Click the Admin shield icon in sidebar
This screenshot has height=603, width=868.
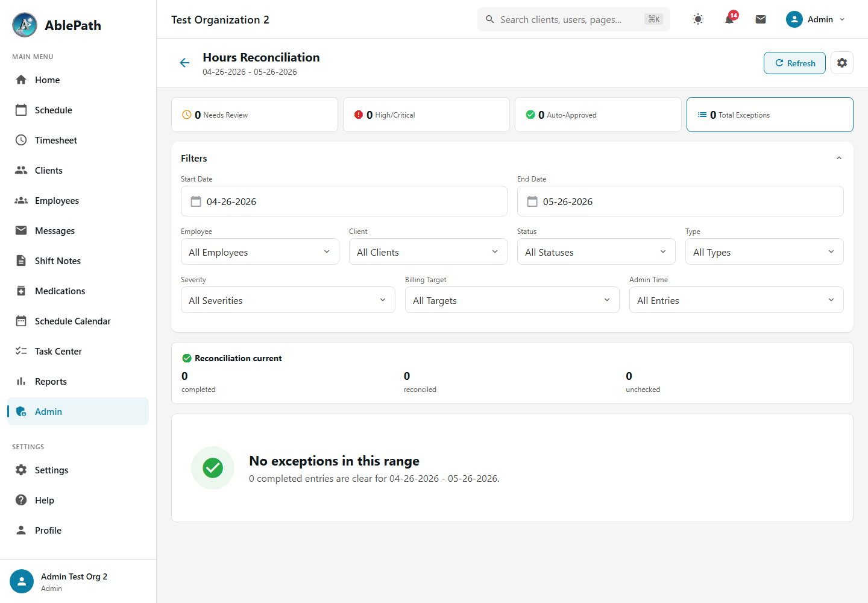coord(21,411)
